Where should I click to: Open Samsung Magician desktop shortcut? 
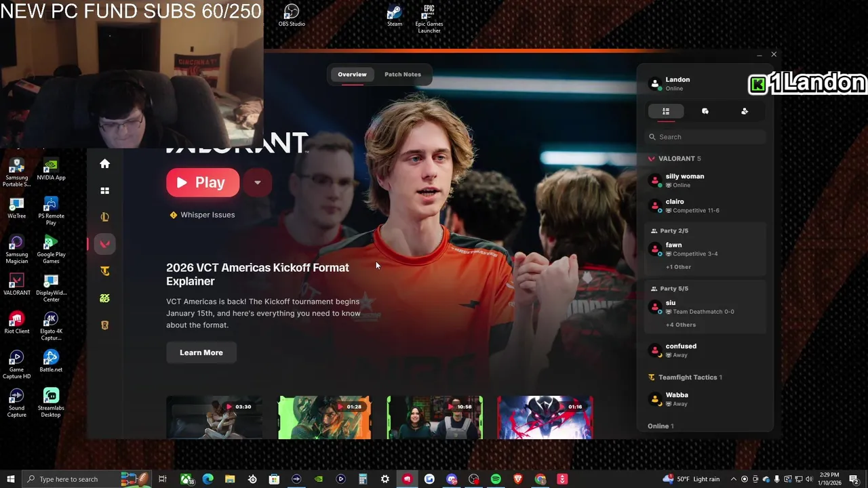(17, 249)
